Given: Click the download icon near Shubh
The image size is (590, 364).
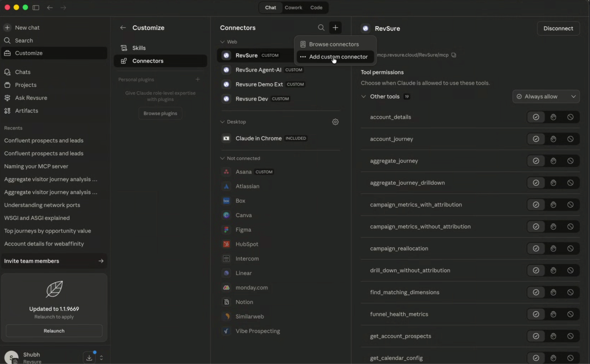Looking at the screenshot, I should click(89, 358).
